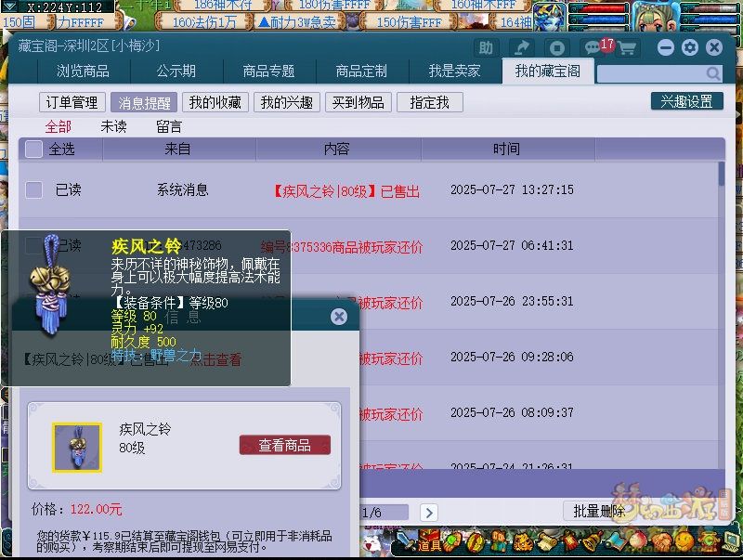This screenshot has height=560, width=743.
Task: Open 指定我 sub-tab
Action: pos(430,102)
